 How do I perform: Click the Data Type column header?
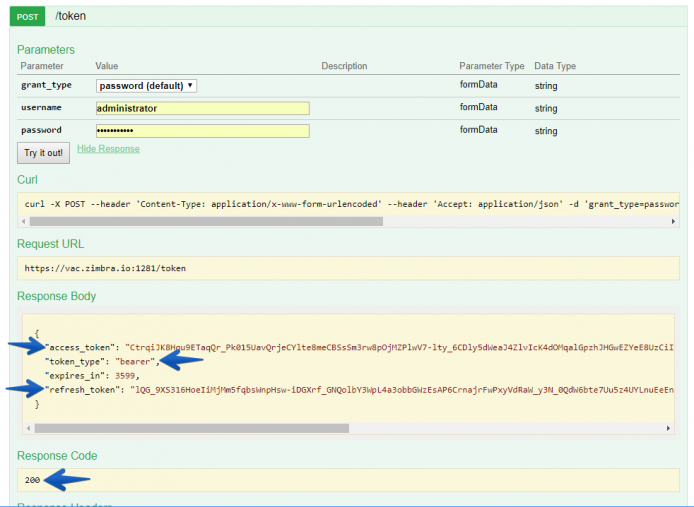(x=555, y=66)
